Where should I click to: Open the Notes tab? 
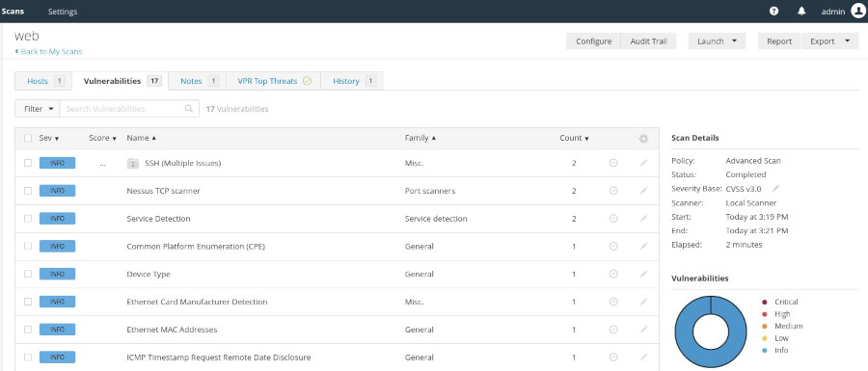coord(197,81)
